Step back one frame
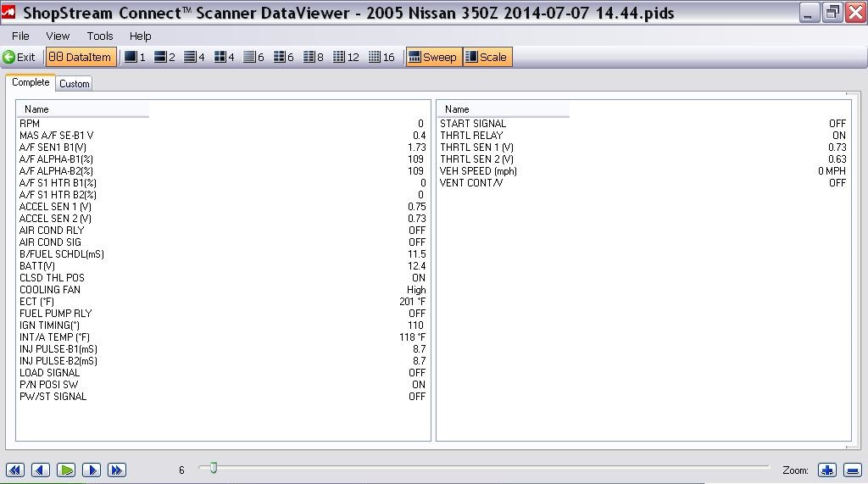 [x=41, y=470]
